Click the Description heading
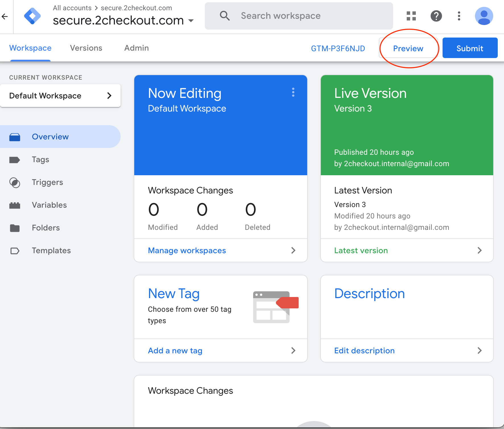Viewport: 504px width, 429px height. (369, 294)
